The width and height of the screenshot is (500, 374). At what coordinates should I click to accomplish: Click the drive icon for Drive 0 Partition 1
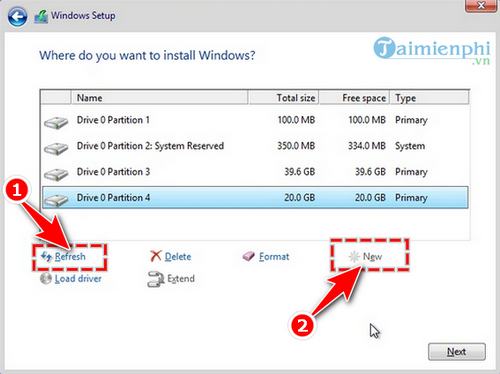56,122
